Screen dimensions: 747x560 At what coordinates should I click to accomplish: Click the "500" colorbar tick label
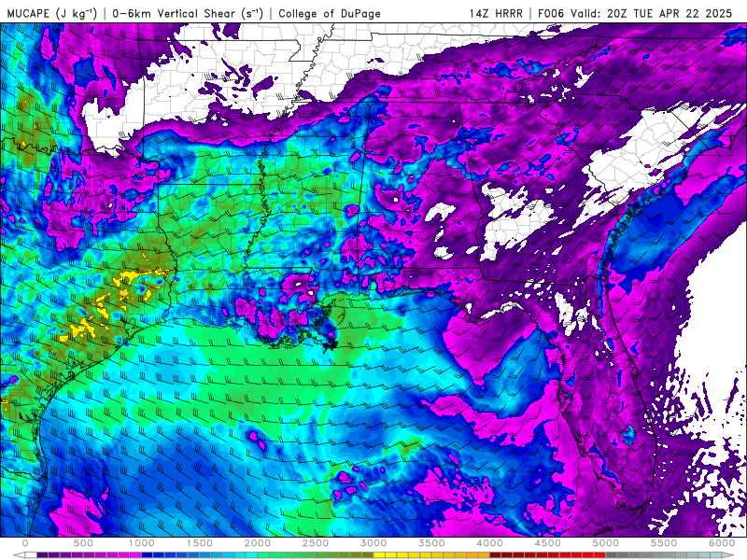pos(83,543)
